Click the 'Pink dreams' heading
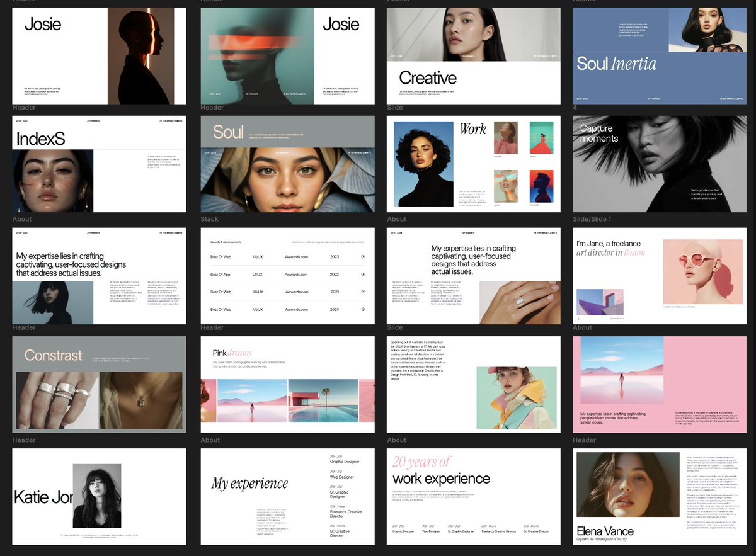 [x=232, y=353]
